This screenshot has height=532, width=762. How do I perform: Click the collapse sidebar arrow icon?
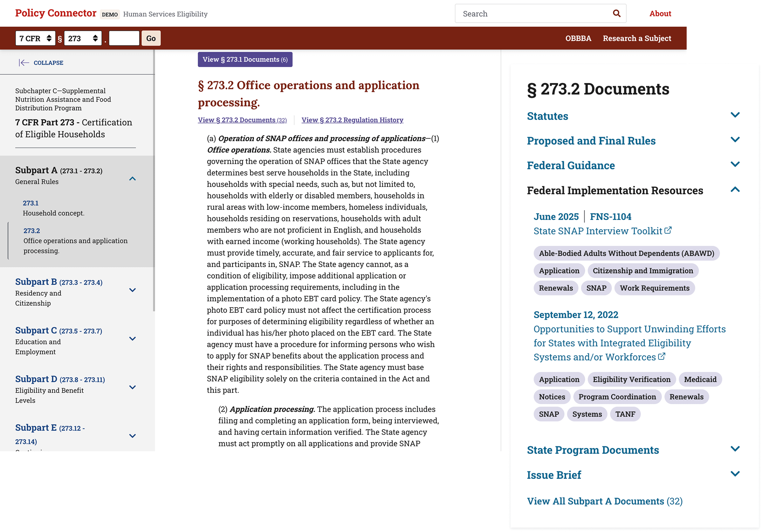tap(24, 63)
